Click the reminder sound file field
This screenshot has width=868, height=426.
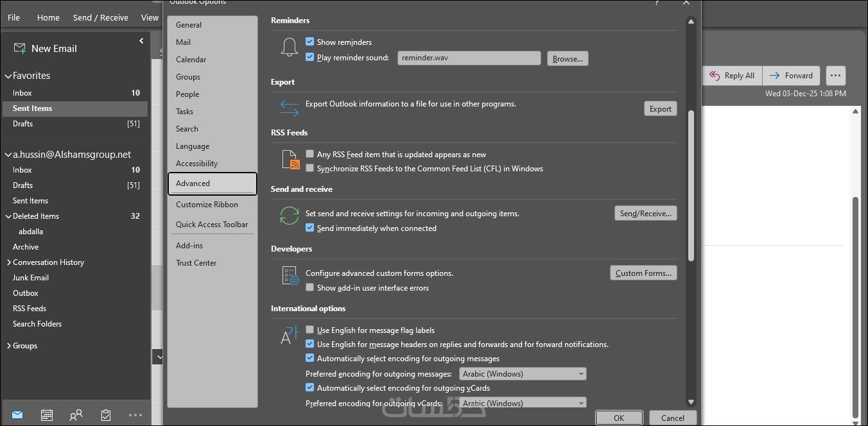coord(469,58)
